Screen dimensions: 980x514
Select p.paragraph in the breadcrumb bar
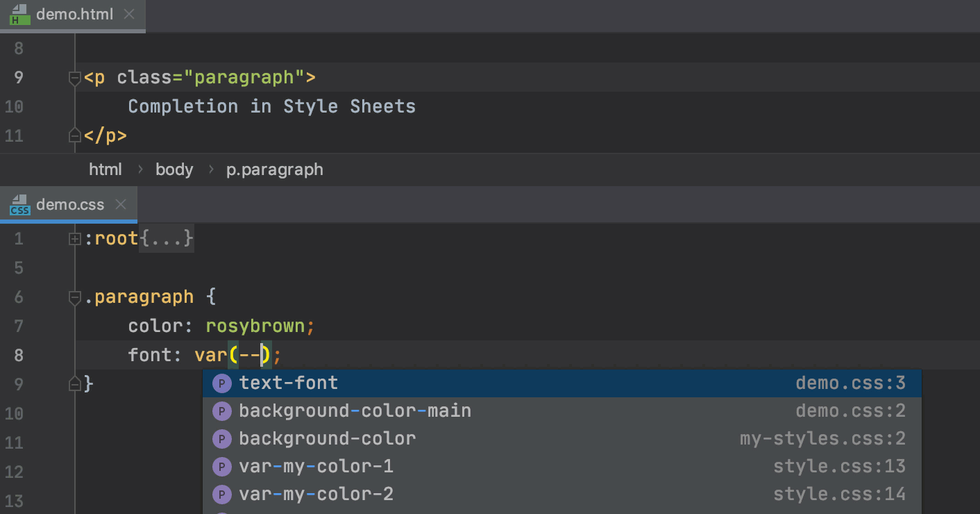[274, 169]
